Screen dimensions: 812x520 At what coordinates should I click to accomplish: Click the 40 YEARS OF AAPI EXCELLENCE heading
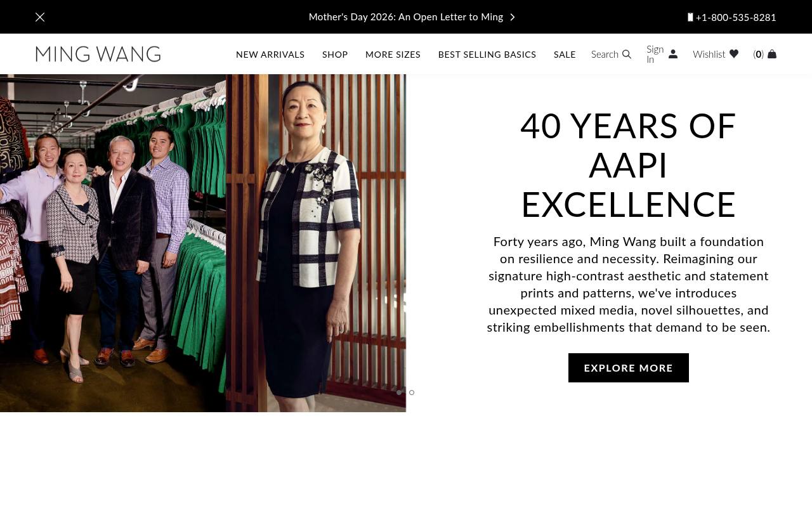coord(628,165)
